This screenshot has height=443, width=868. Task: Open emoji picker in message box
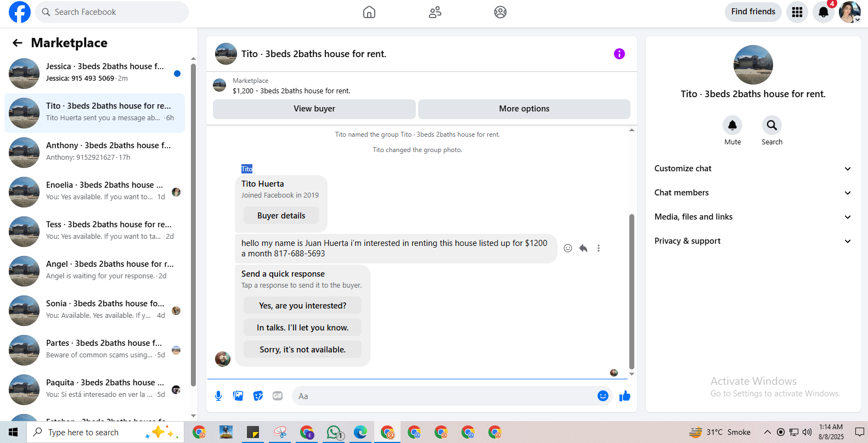[603, 396]
